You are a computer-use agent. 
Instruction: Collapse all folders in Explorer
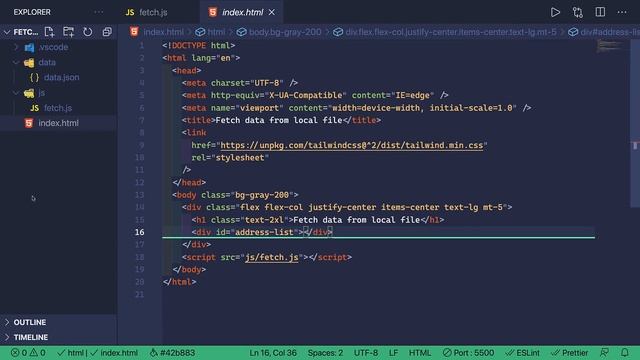[107, 32]
